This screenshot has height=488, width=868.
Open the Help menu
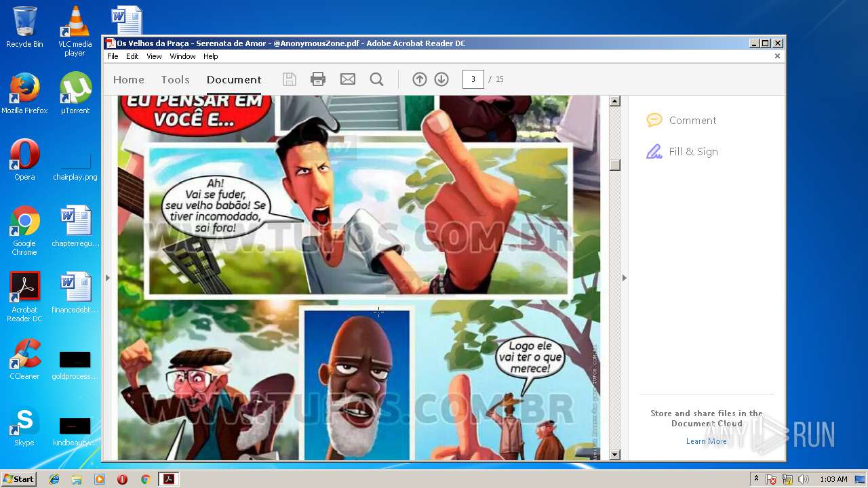point(211,56)
